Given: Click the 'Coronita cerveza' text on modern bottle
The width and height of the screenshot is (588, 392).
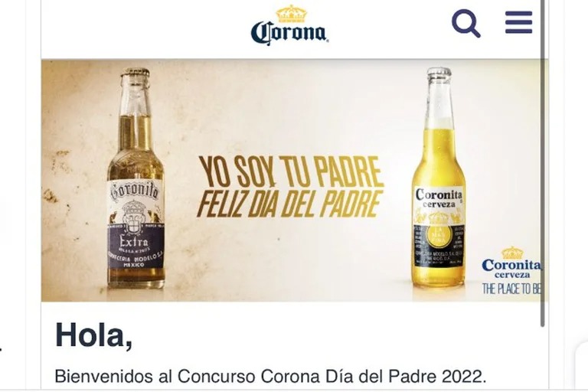Looking at the screenshot, I should [439, 198].
